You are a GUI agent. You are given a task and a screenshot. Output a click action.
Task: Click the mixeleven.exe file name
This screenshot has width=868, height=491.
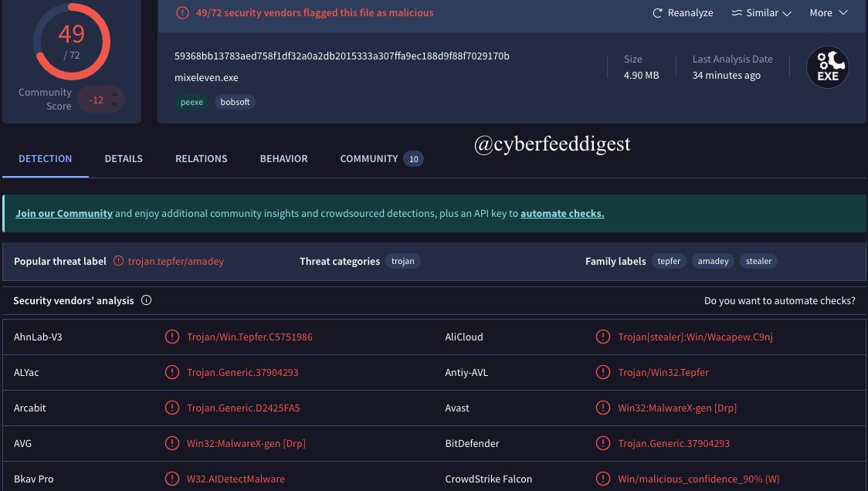206,77
